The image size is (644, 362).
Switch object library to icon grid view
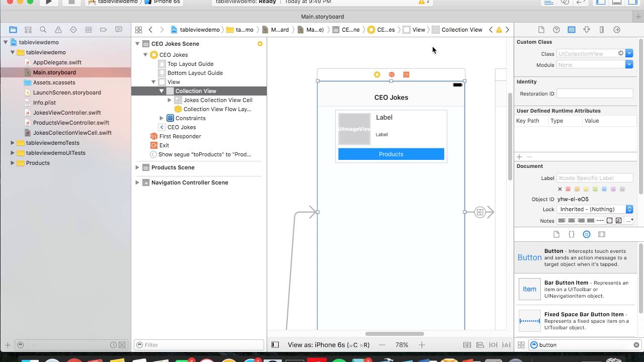point(521,345)
